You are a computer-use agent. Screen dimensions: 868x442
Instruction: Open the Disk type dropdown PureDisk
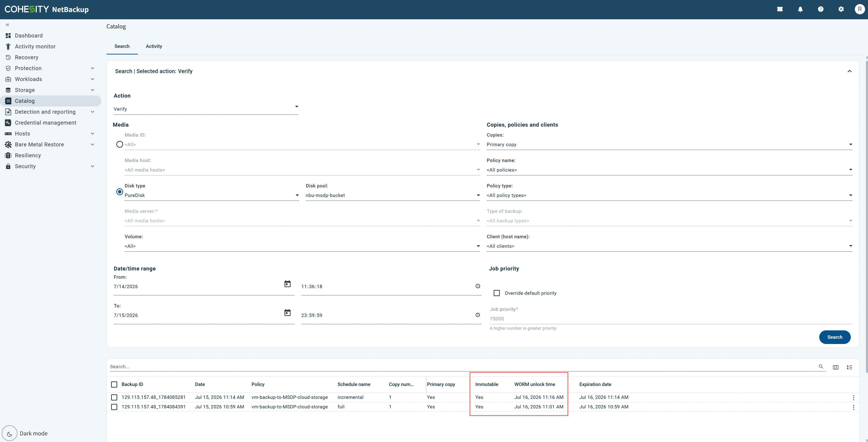coord(212,195)
